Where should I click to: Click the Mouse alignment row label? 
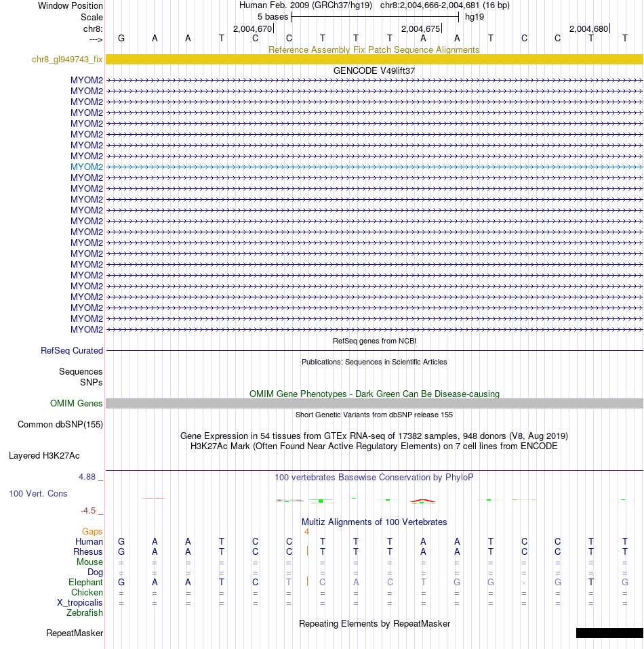(x=90, y=562)
